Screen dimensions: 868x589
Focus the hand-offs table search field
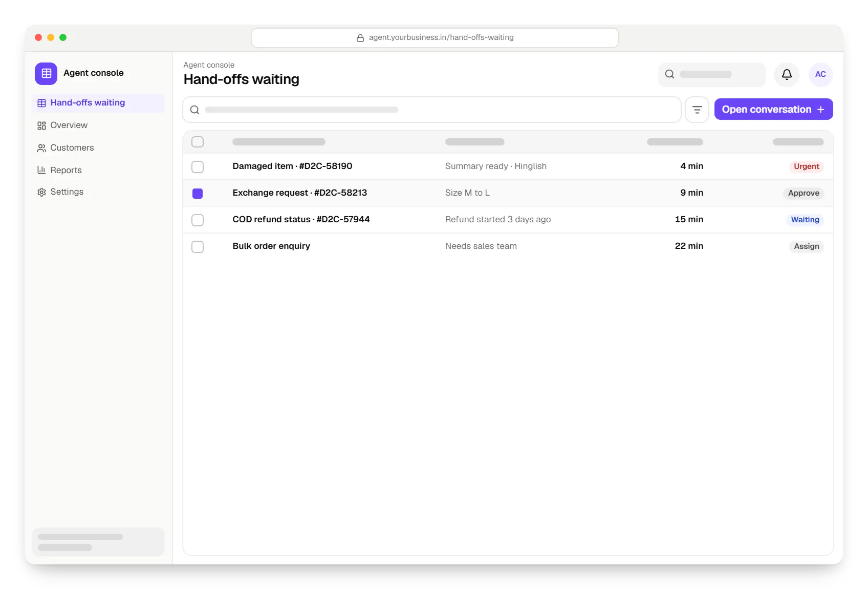pos(432,110)
